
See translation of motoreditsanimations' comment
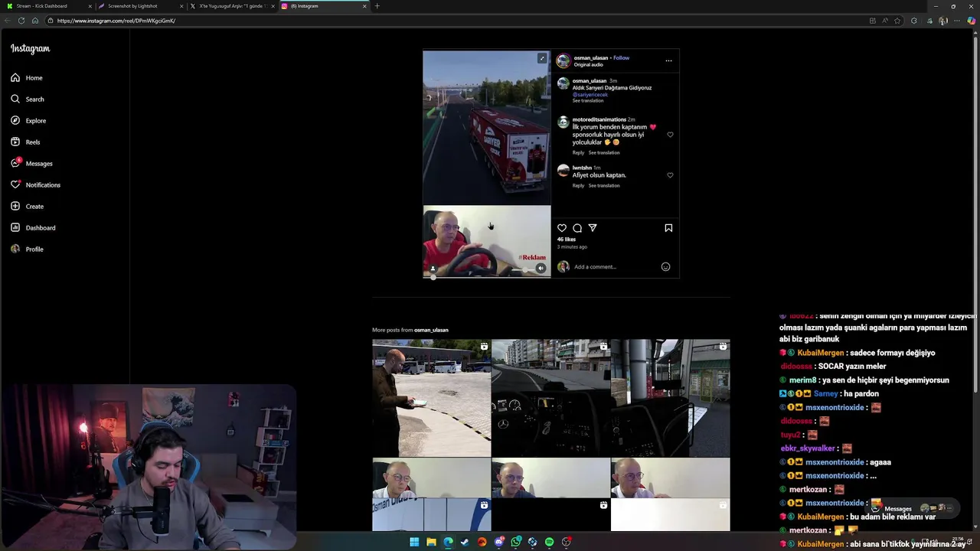coord(604,153)
